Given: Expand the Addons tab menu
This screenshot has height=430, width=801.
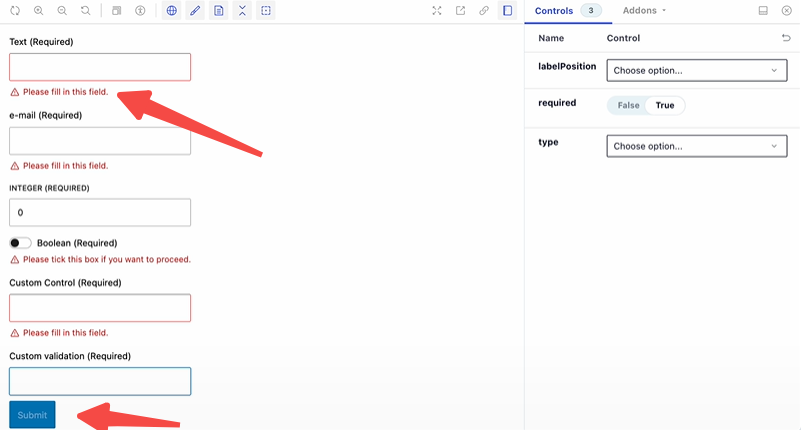Looking at the screenshot, I should tap(644, 11).
